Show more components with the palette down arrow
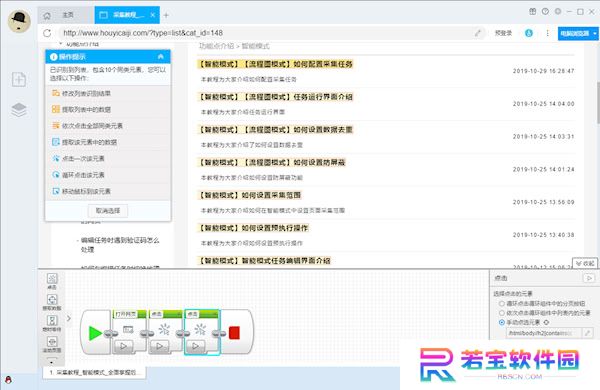 click(x=52, y=361)
